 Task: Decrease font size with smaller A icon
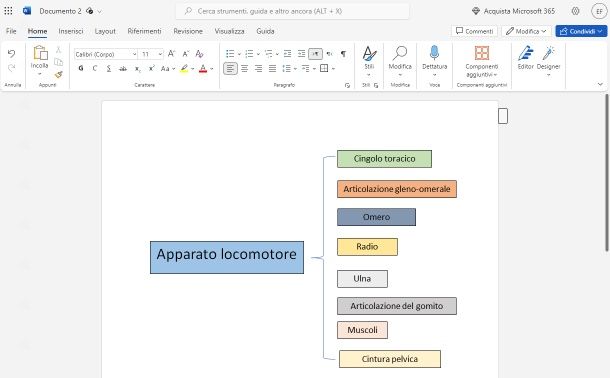[x=186, y=54]
